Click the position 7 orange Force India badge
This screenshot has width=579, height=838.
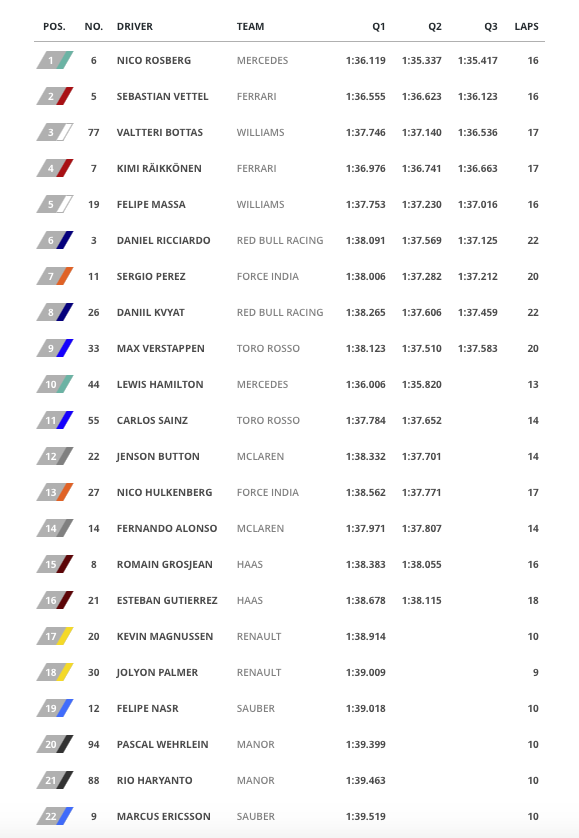coord(55,276)
